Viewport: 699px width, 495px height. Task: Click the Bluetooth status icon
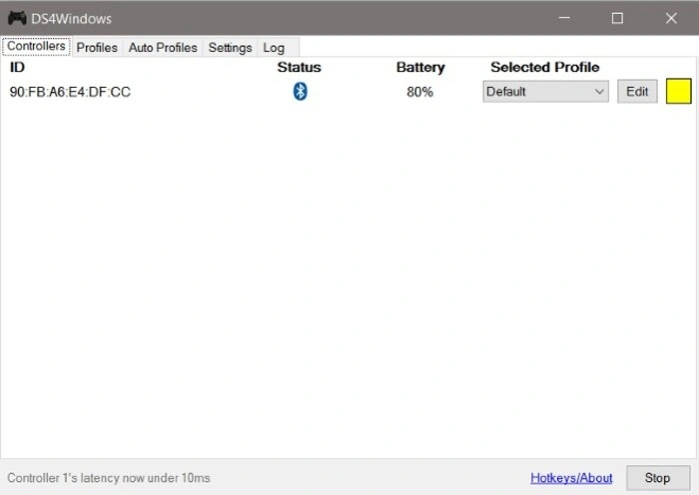coord(300,91)
